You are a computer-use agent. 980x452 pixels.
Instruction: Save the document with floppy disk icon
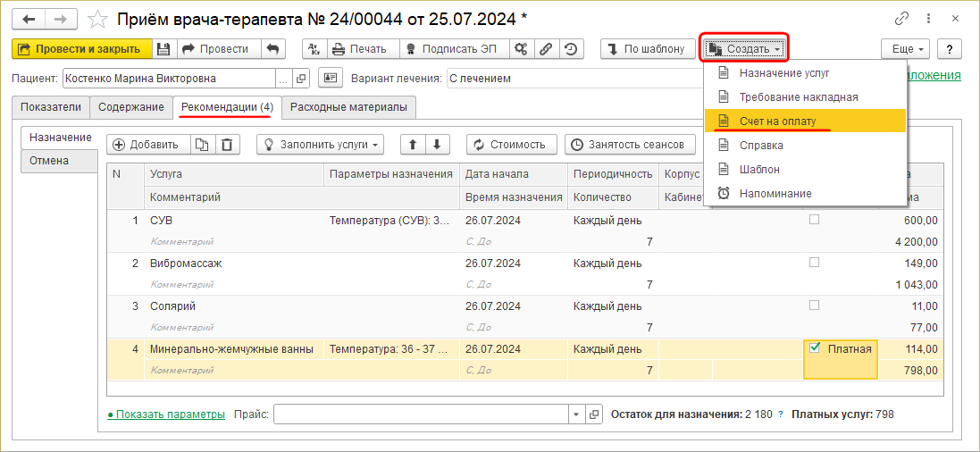pos(163,49)
